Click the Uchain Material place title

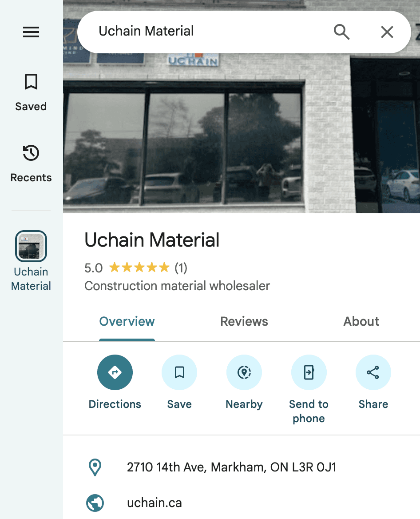point(152,240)
